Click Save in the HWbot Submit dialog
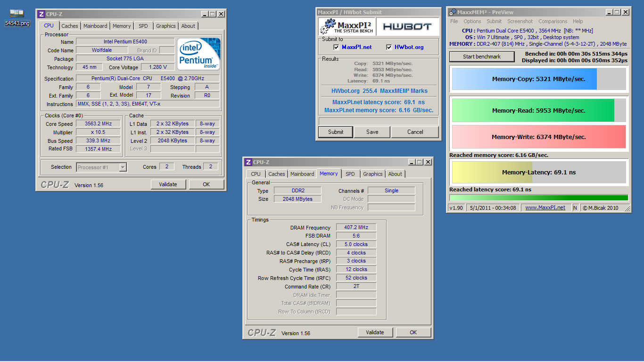Image resolution: width=644 pixels, height=362 pixels. [372, 132]
